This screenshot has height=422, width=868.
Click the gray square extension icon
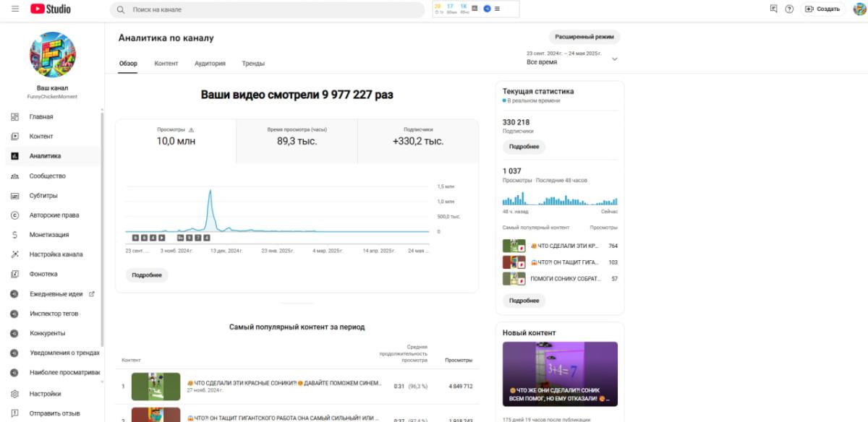click(475, 9)
